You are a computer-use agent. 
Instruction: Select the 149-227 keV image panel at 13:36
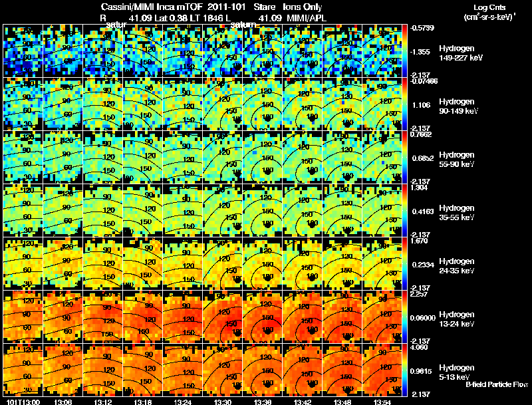pyautogui.click(x=263, y=51)
